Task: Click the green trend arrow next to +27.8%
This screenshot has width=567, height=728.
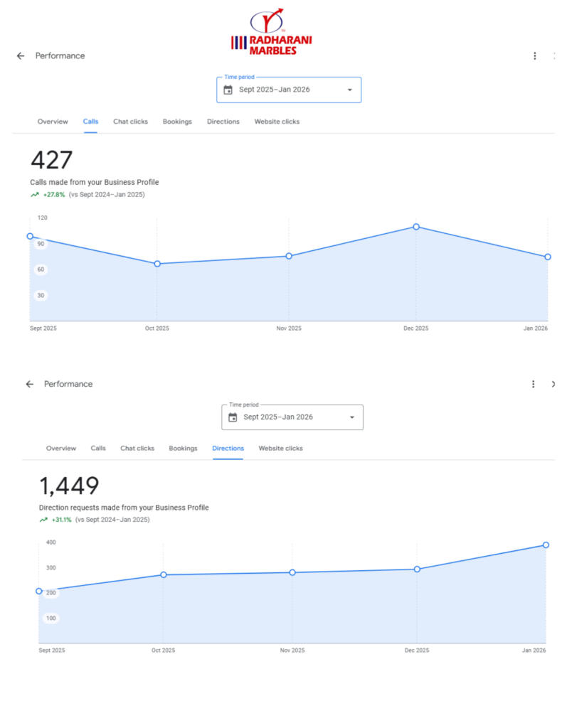Action: pos(35,195)
